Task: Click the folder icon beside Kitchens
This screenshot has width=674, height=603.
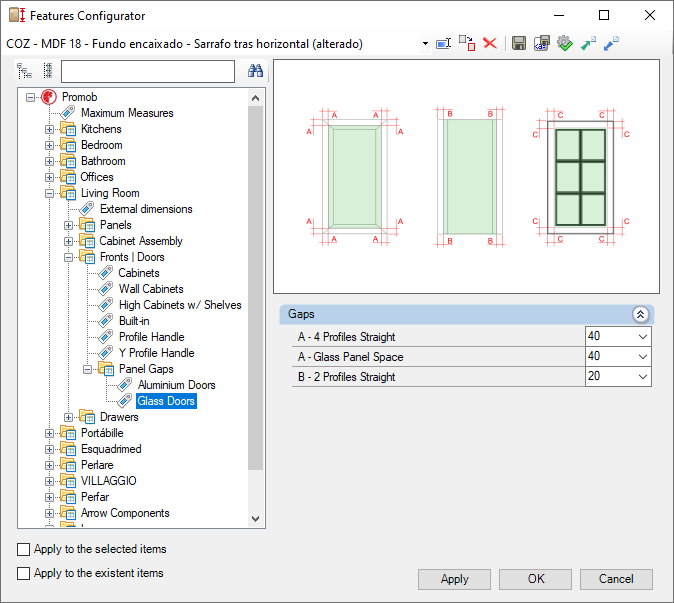Action: [x=68, y=129]
